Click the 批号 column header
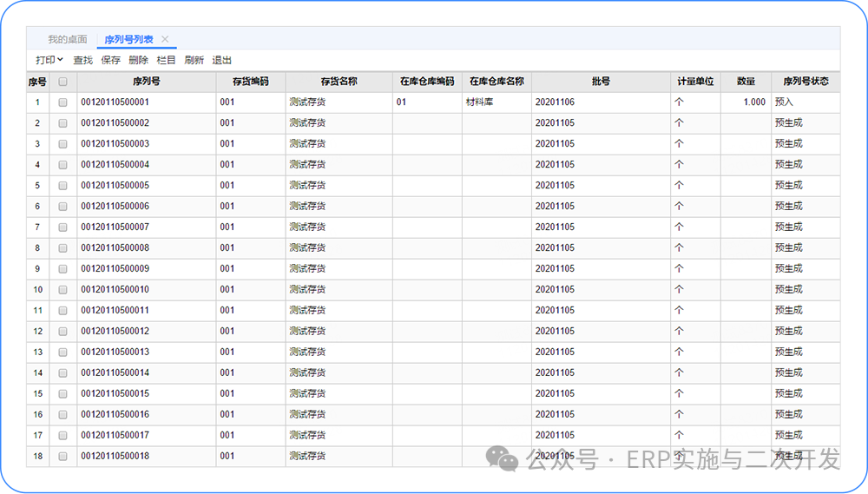 click(601, 82)
